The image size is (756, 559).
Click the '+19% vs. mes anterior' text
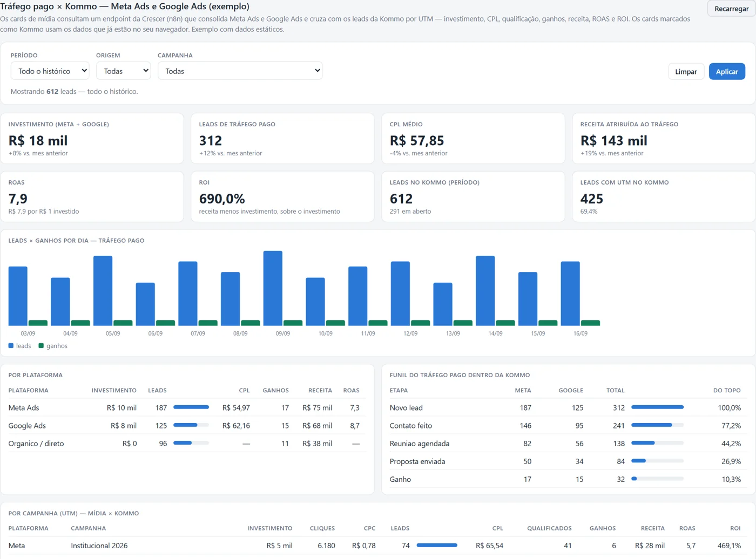612,153
